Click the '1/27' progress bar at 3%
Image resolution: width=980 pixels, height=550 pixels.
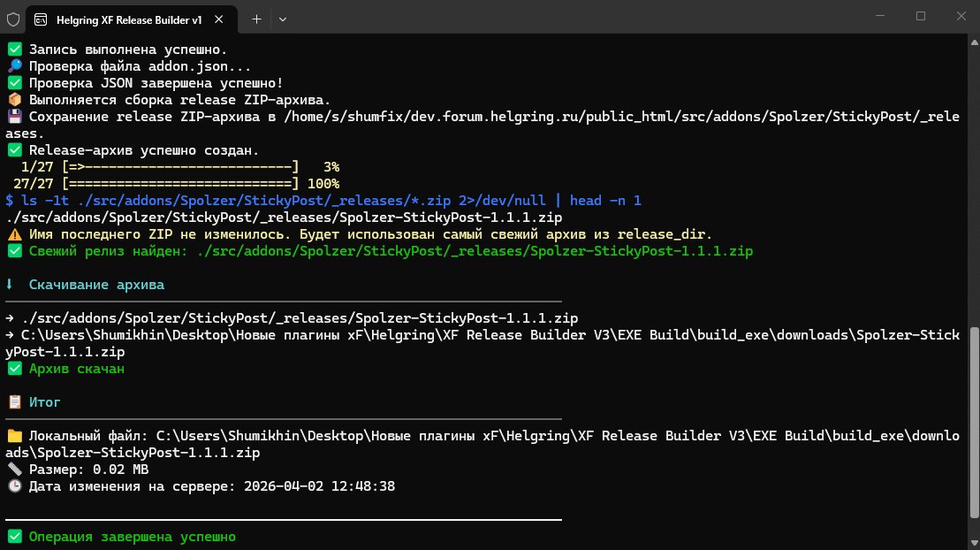point(180,167)
